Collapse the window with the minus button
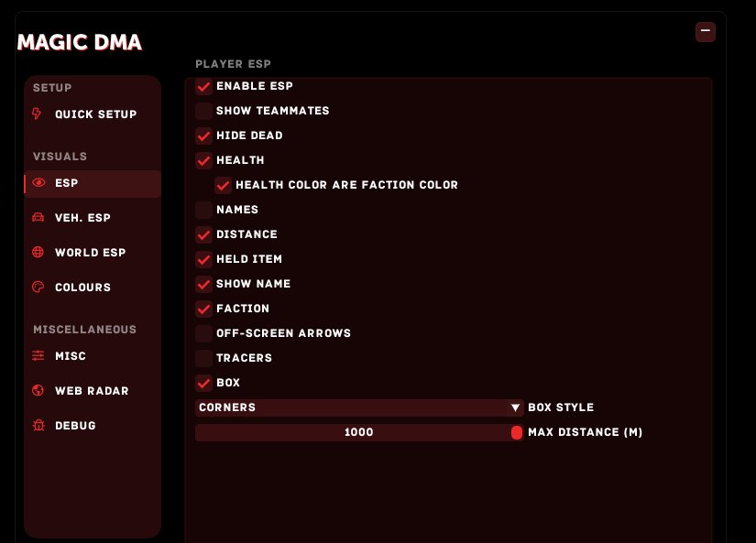This screenshot has height=543, width=756. [x=706, y=32]
